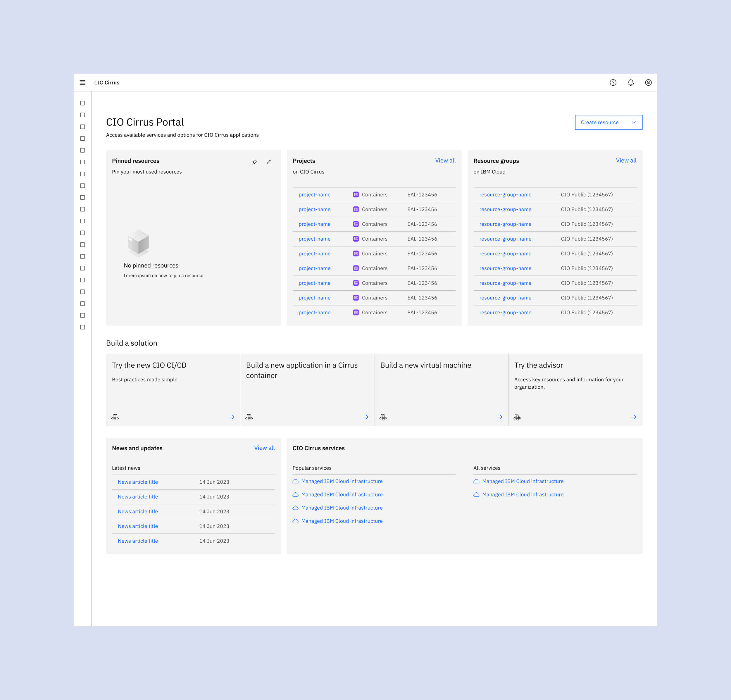The height and width of the screenshot is (700, 731).
Task: Show notifications via the bell icon
Action: pyautogui.click(x=631, y=82)
